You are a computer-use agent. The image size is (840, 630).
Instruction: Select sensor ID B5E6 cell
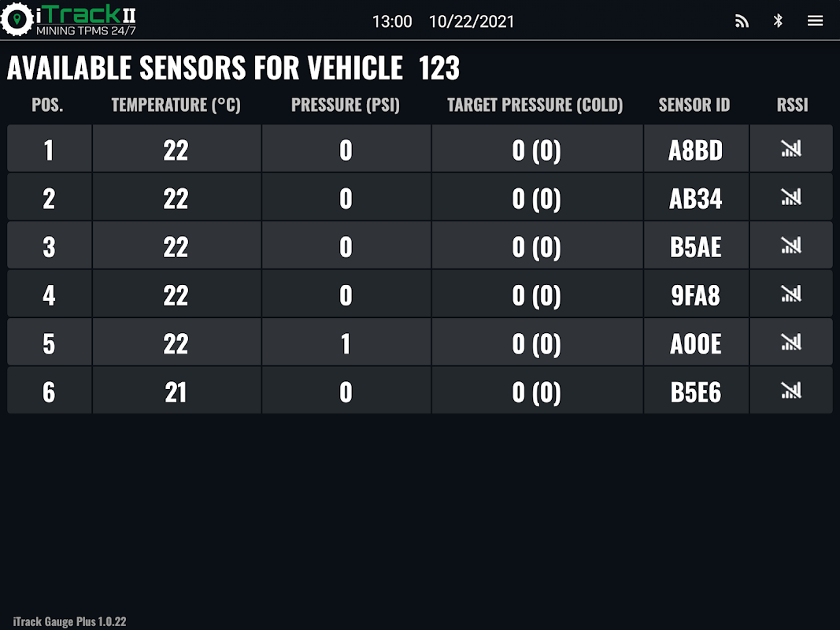(695, 392)
